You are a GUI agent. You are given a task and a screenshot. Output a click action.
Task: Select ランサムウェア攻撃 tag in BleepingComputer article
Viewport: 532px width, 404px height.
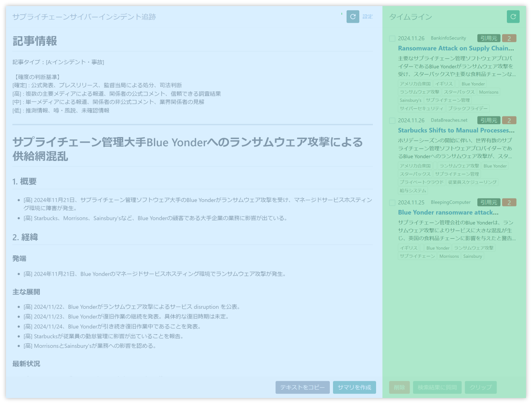pos(474,248)
